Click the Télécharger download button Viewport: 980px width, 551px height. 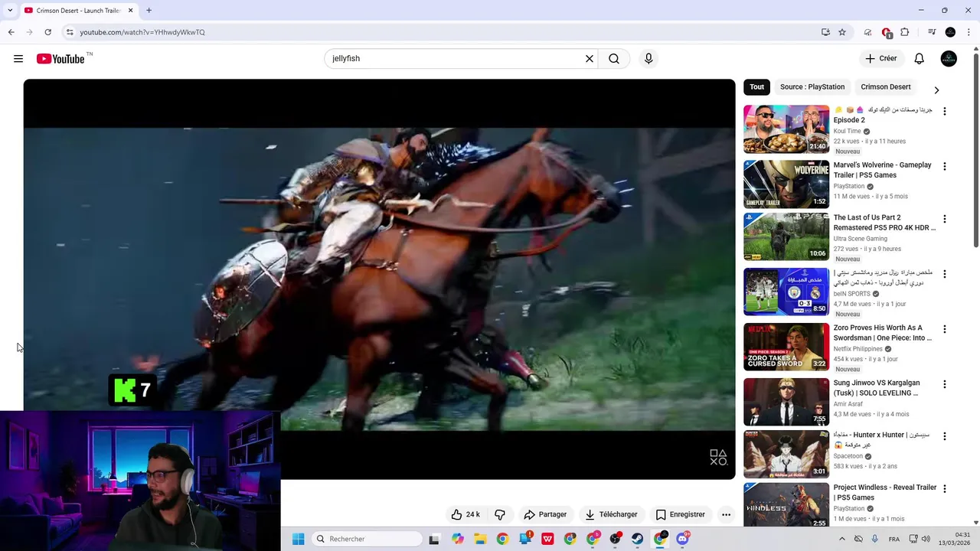[611, 514]
